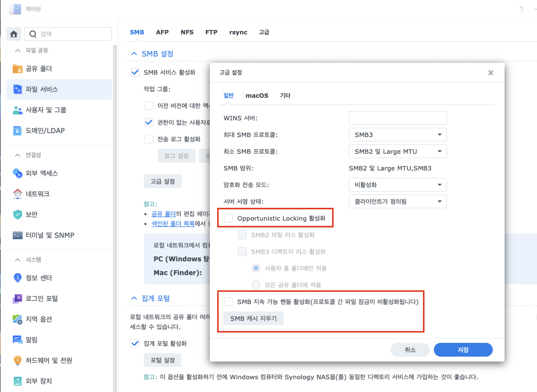Click the 포털 설정 button
This screenshot has height=392, width=537.
163,360
